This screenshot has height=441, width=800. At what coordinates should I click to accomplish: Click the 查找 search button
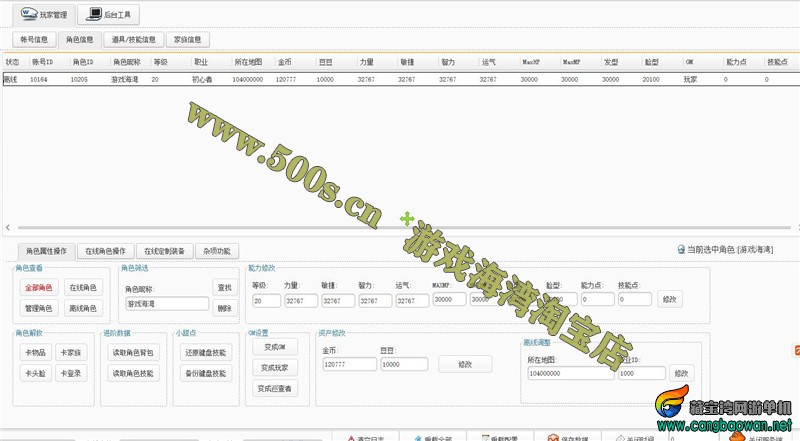(x=225, y=287)
